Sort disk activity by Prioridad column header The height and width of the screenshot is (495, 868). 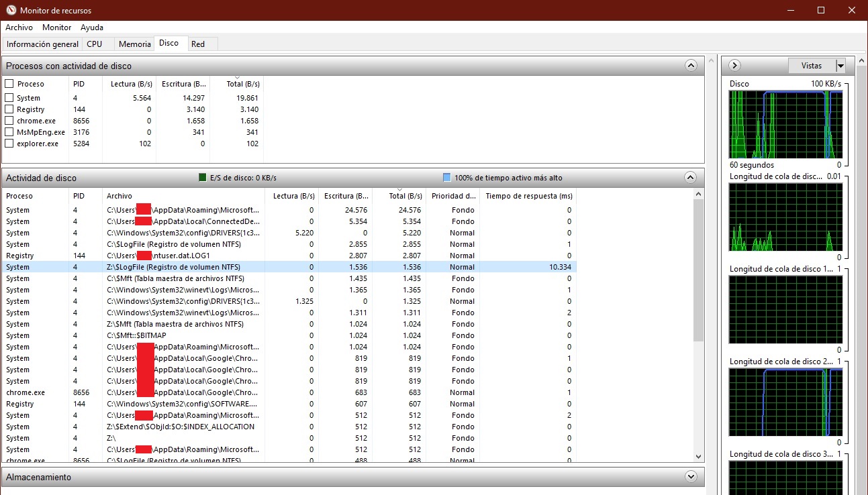[453, 196]
